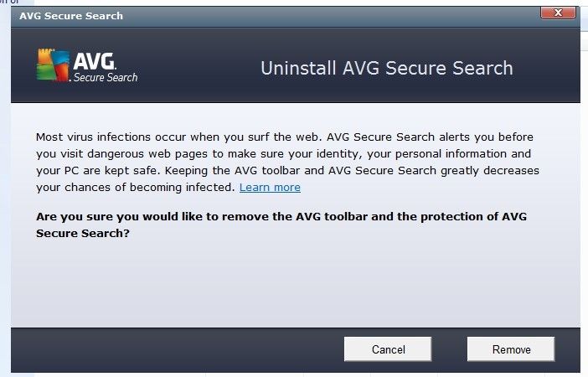Click the dark footer bar left of Cancel
Image resolution: width=588 pixels, height=377 pixels.
(176, 349)
